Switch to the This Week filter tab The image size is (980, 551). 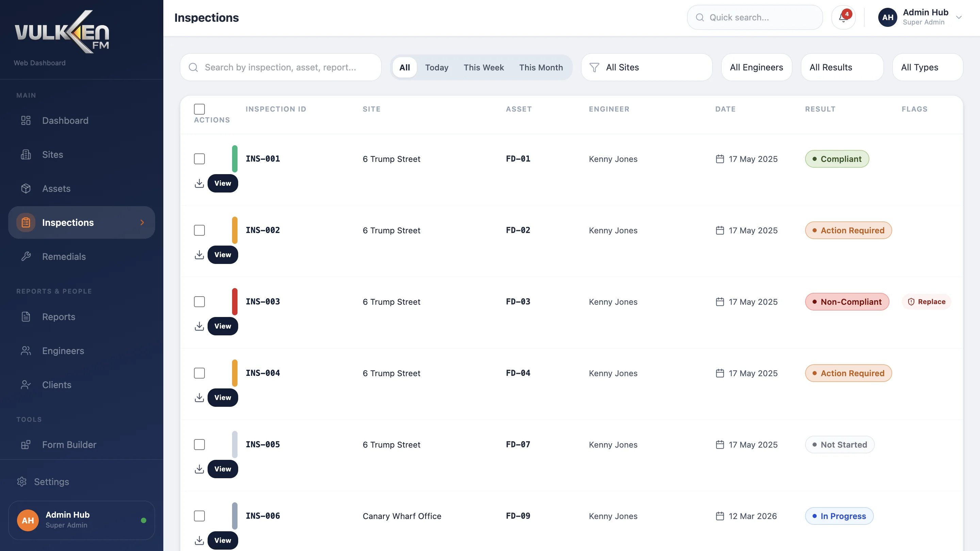tap(484, 67)
